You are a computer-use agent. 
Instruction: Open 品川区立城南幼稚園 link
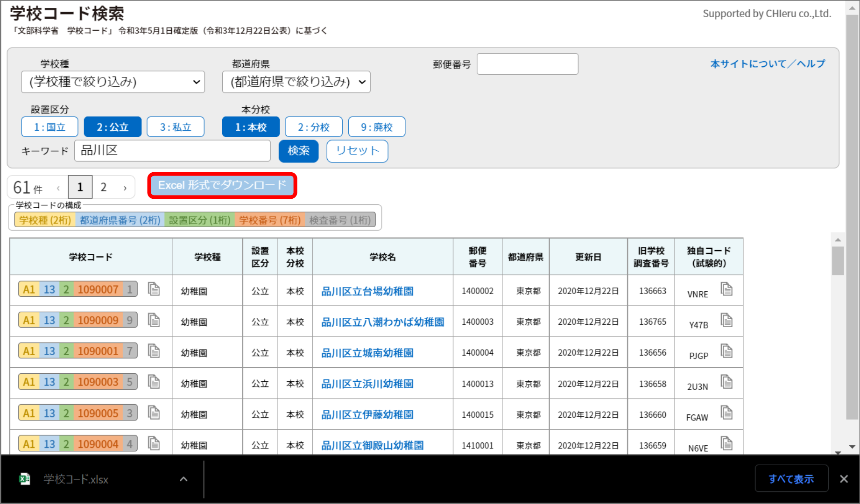pos(367,353)
